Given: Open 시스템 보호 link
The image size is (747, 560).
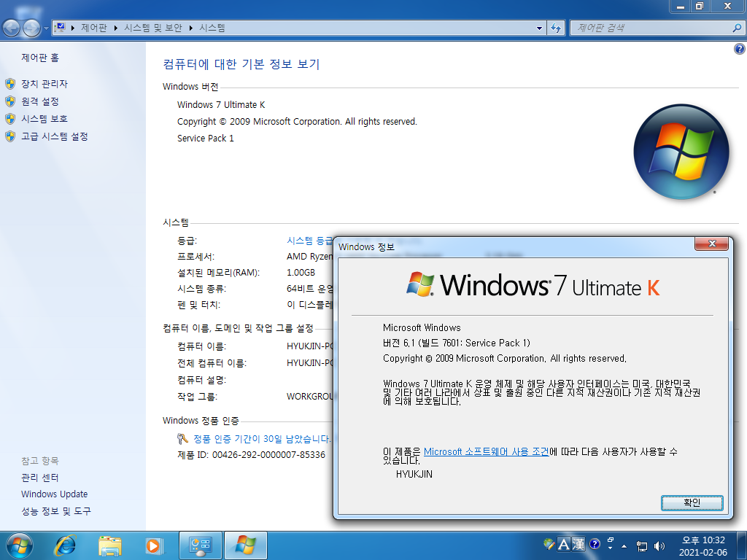Looking at the screenshot, I should pos(44,119).
